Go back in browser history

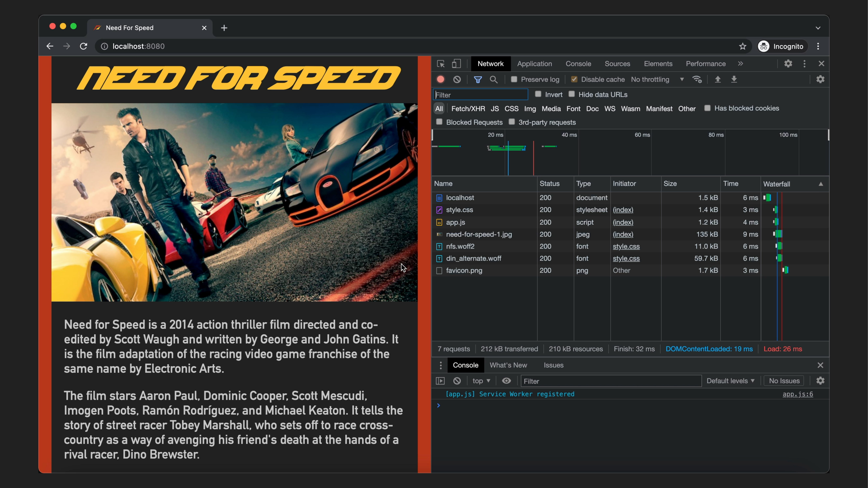50,46
